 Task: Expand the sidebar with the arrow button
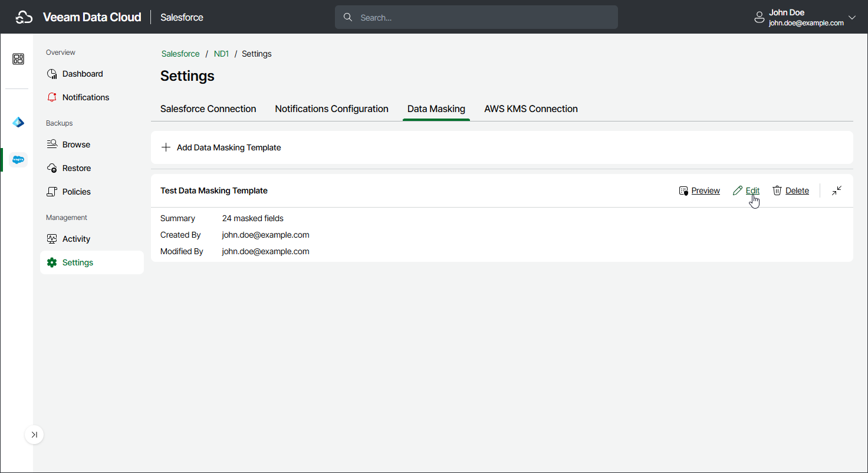point(34,435)
